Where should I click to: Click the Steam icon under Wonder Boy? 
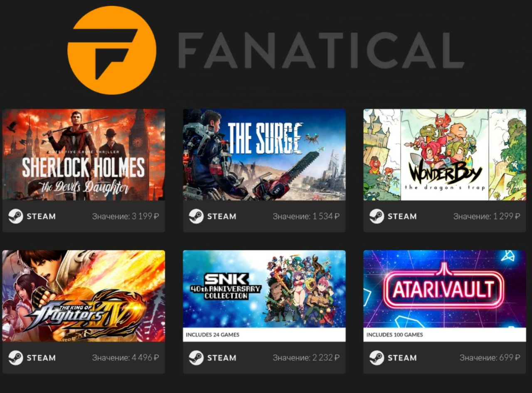click(x=377, y=216)
